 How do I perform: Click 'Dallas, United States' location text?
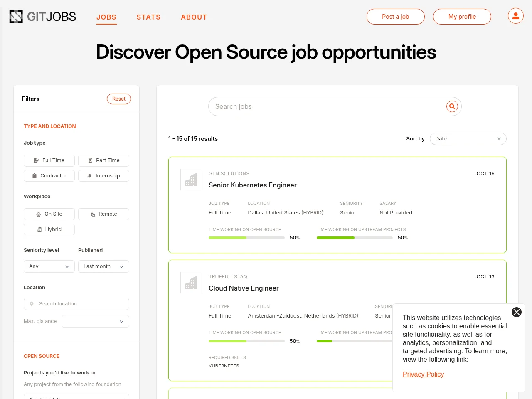point(274,213)
